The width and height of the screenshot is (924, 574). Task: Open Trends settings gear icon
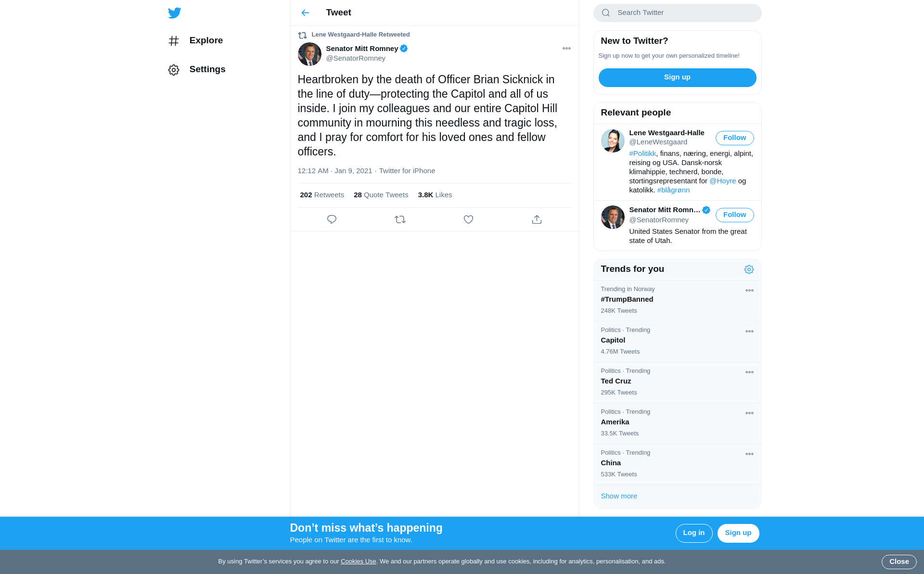[749, 269]
